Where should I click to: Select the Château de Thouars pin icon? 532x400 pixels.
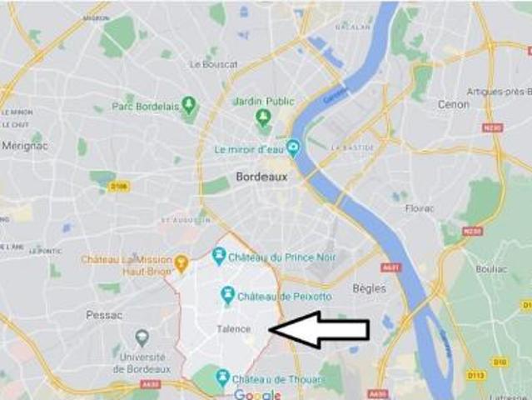223,378
